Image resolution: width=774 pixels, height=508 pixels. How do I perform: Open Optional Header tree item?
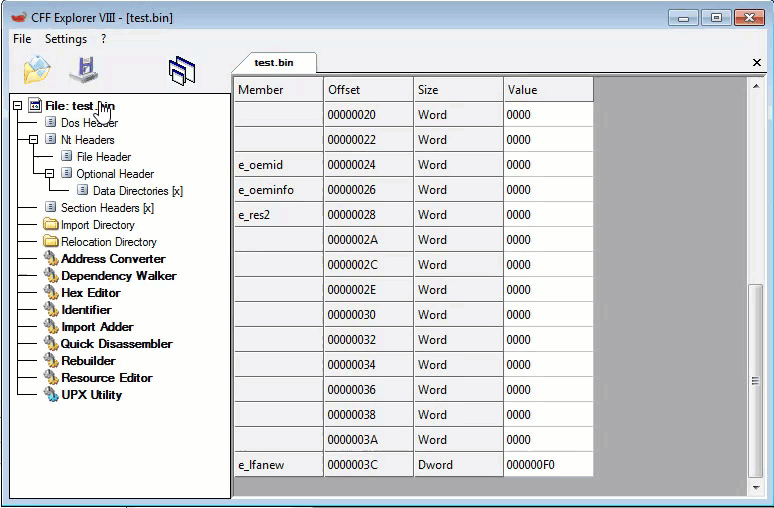tap(115, 174)
